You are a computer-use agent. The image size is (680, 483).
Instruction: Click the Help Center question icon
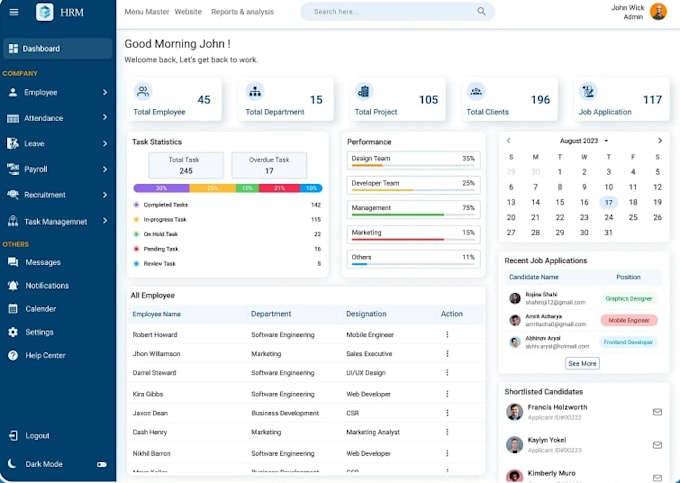tap(13, 356)
